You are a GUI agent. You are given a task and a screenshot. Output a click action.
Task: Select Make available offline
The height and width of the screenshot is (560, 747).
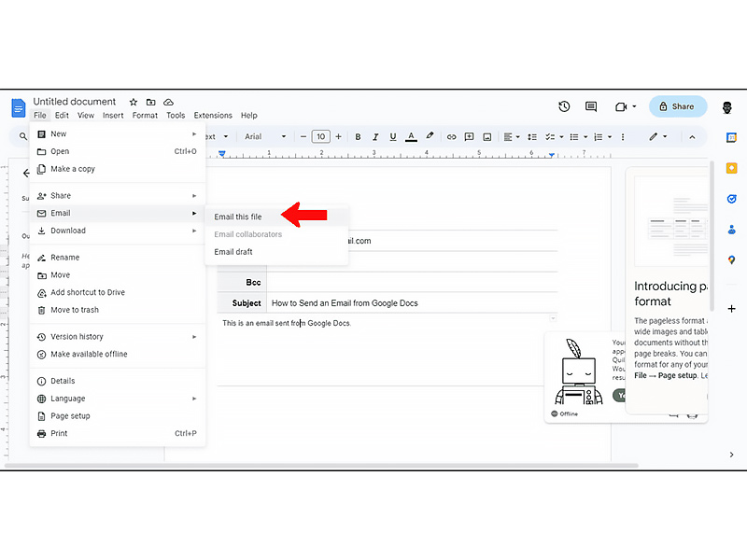coord(118,355)
